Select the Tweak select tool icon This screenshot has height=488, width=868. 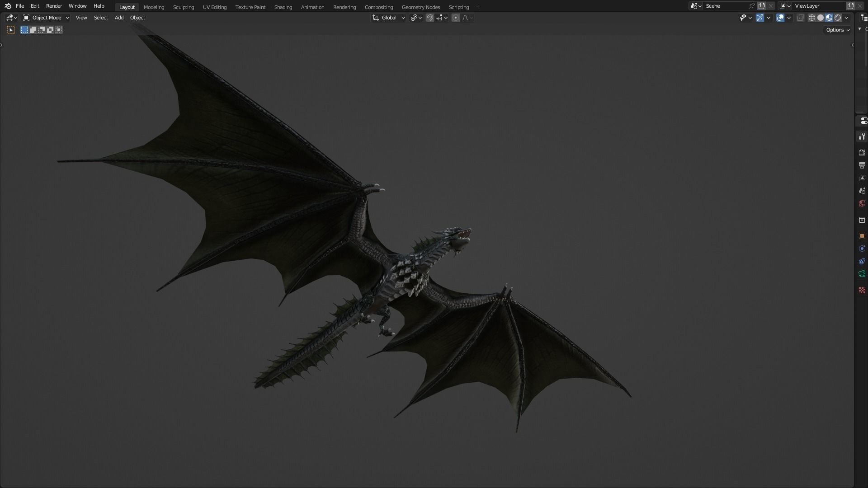tap(11, 30)
